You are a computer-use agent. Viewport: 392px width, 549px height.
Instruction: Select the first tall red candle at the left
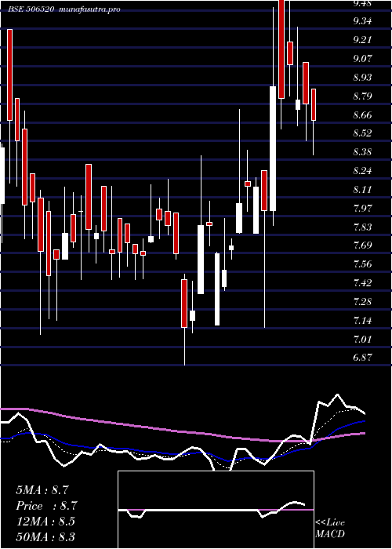pos(9,75)
